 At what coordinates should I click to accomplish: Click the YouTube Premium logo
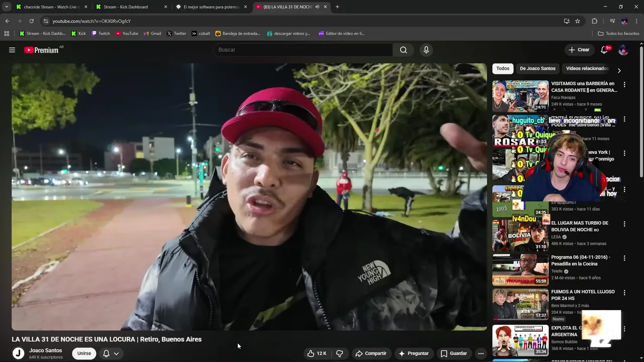point(41,50)
